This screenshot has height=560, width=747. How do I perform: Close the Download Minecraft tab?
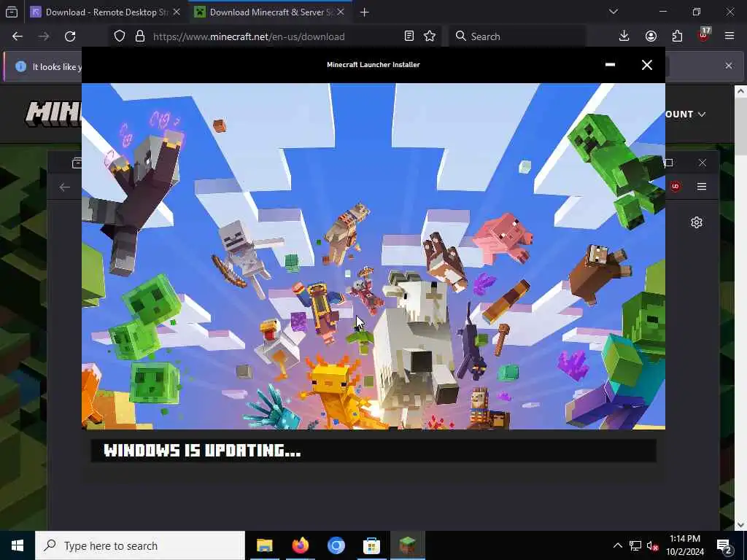[340, 12]
